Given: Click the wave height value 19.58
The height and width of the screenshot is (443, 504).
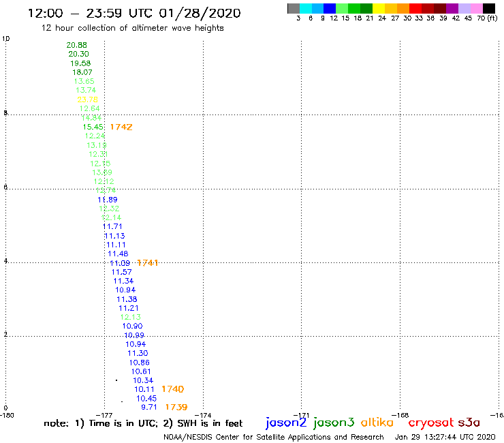Looking at the screenshot, I should click(80, 63).
